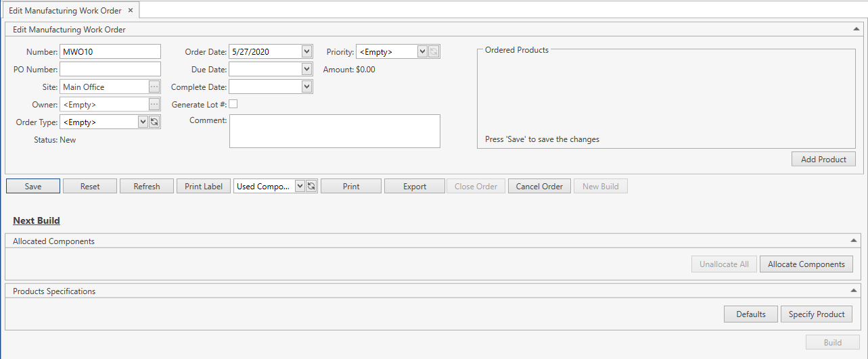Image resolution: width=868 pixels, height=359 pixels.
Task: Expand the Priority dropdown
Action: click(x=422, y=51)
